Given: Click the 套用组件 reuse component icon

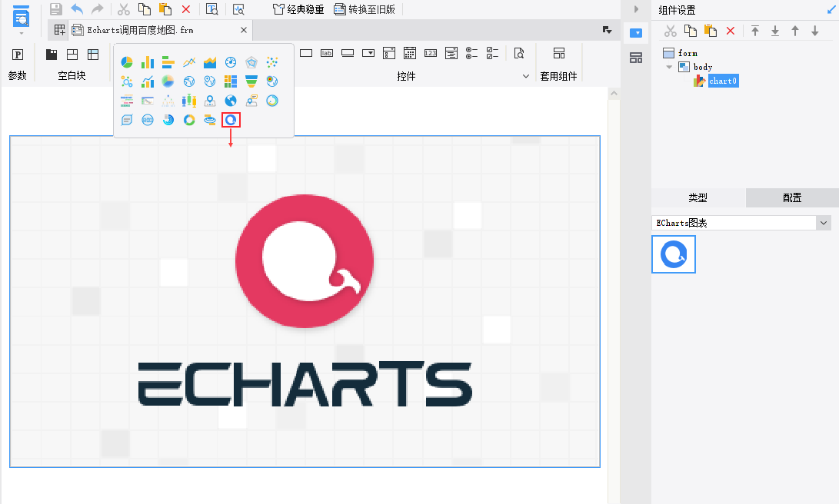Looking at the screenshot, I should click(x=559, y=53).
